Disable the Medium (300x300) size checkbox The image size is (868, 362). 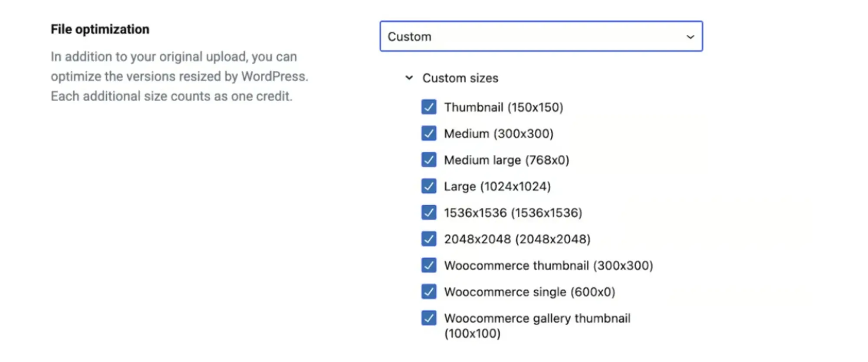pos(428,133)
